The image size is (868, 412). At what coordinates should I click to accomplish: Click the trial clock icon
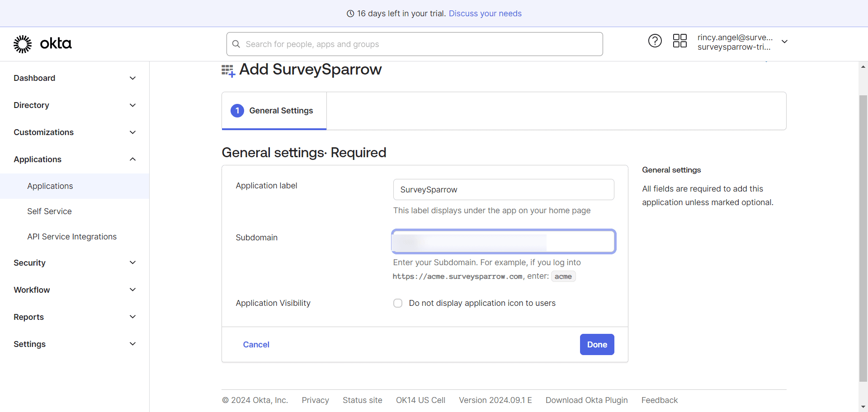coord(350,14)
